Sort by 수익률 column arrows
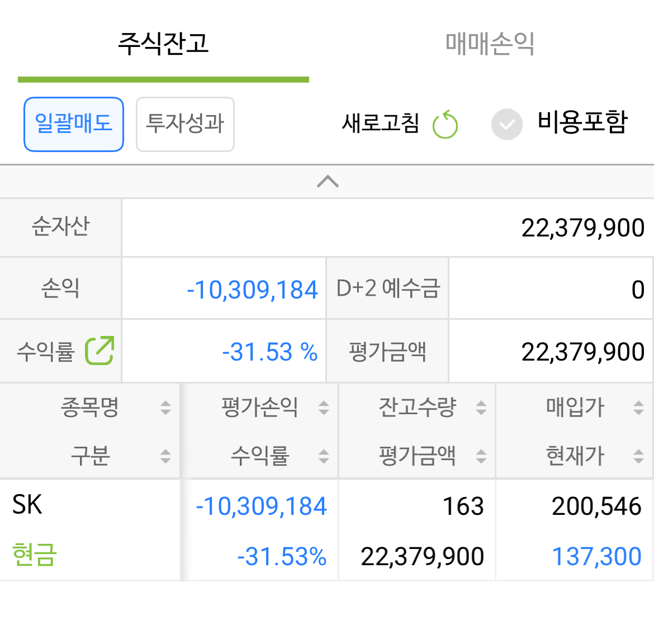Screen dimensions: 654x644 click(323, 456)
